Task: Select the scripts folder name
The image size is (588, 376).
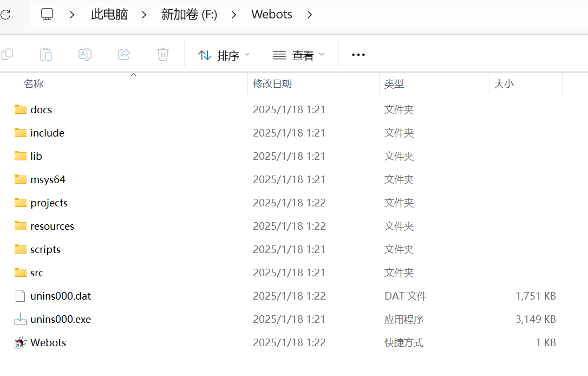Action: [x=45, y=249]
